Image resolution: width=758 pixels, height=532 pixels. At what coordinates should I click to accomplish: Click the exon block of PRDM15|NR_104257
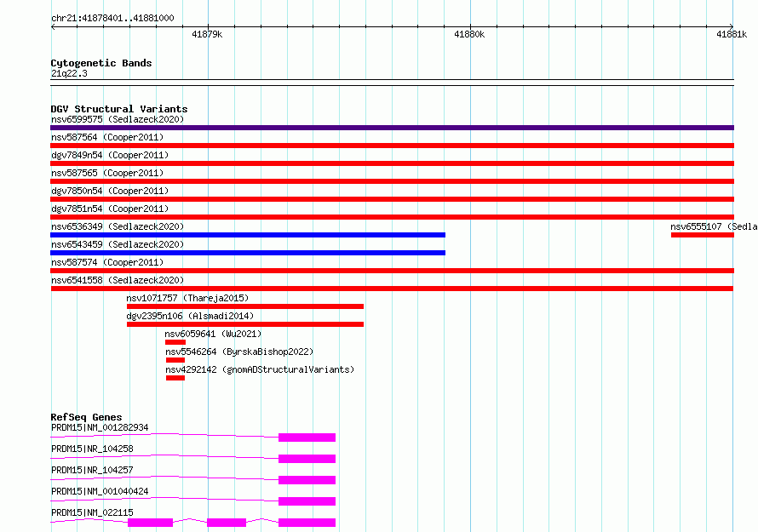pyautogui.click(x=307, y=480)
